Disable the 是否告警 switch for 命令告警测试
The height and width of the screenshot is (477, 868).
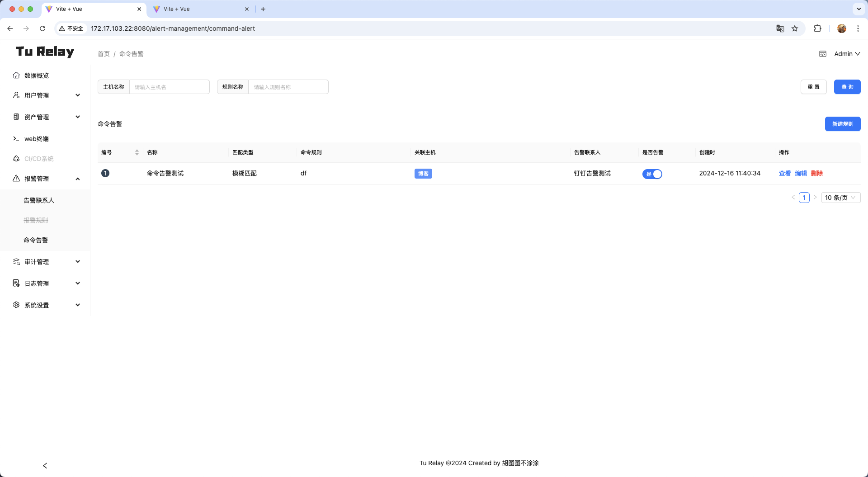[652, 174]
